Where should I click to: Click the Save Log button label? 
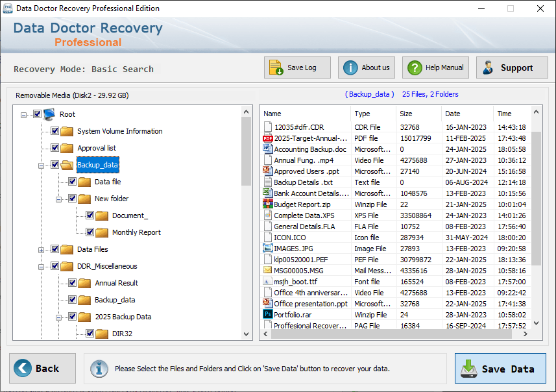coord(302,67)
